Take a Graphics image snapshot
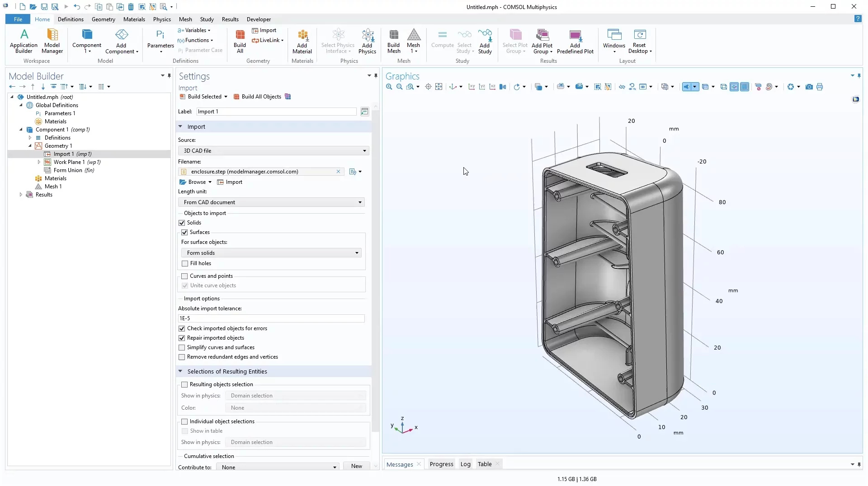 click(x=809, y=87)
